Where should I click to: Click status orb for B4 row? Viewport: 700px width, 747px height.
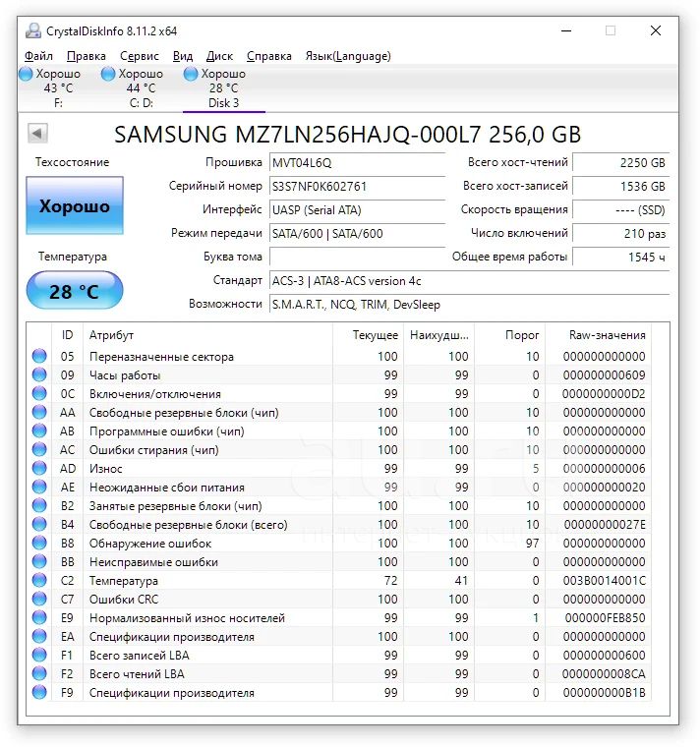click(39, 524)
